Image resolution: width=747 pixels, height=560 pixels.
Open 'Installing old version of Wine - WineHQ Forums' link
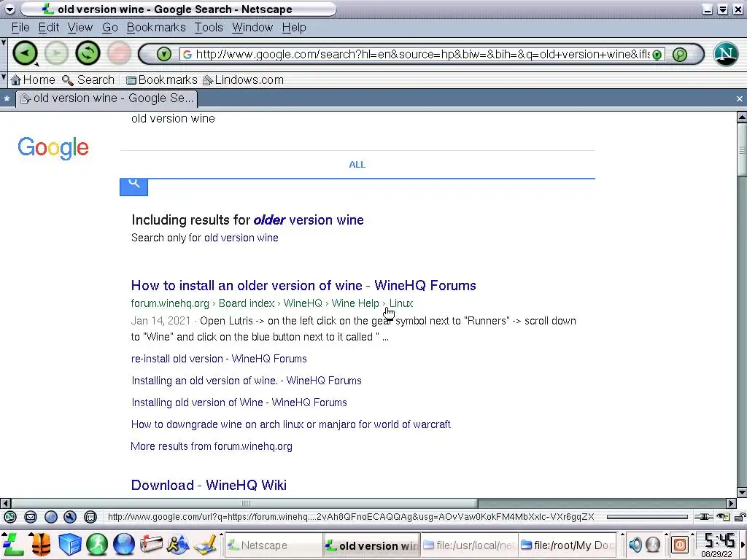[239, 402]
